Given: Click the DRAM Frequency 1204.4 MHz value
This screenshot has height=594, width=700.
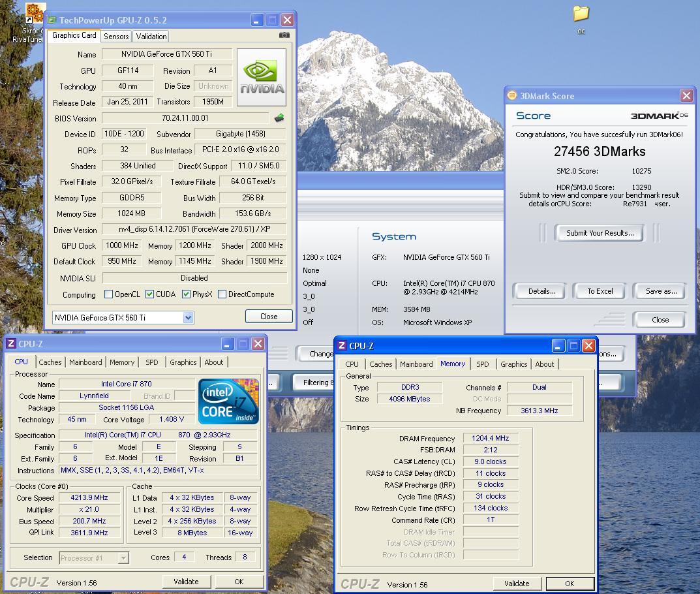Looking at the screenshot, I should coord(490,438).
